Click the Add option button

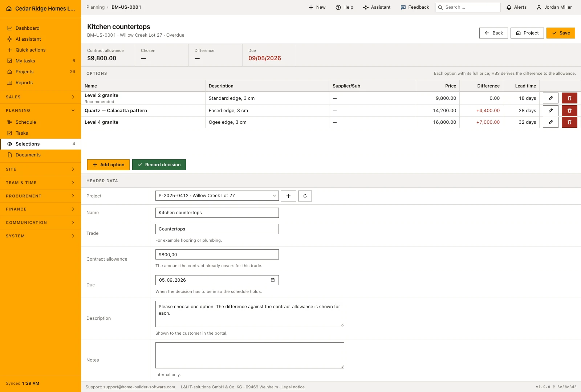coord(108,165)
